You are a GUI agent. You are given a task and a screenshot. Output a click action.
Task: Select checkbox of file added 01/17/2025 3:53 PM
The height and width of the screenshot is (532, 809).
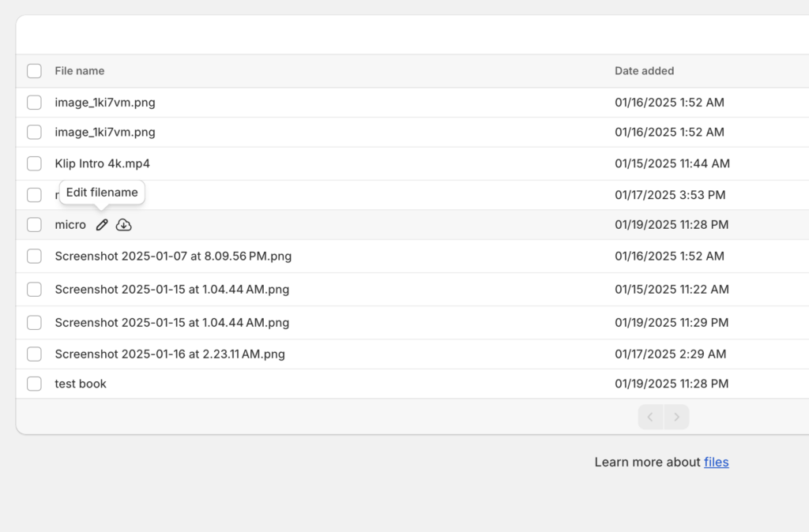34,194
